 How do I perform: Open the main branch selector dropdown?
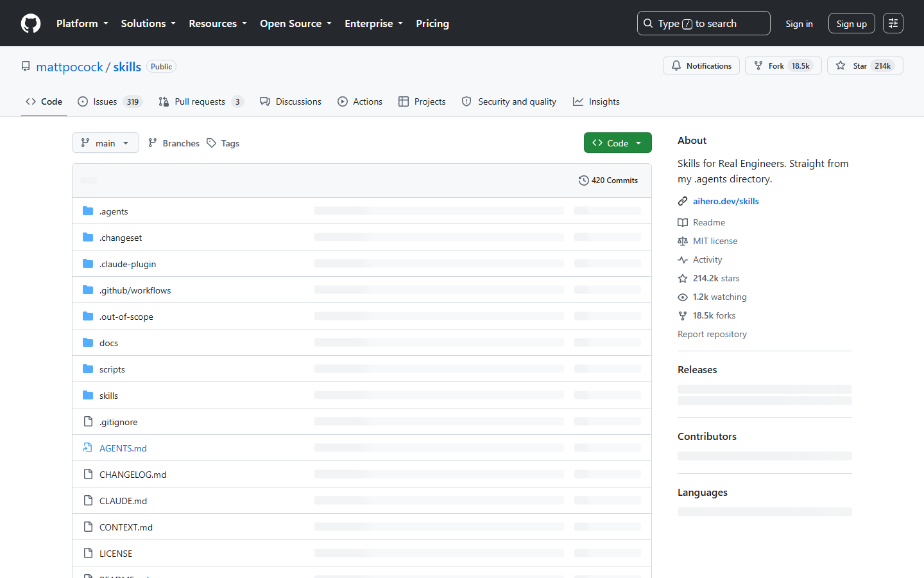(x=105, y=143)
